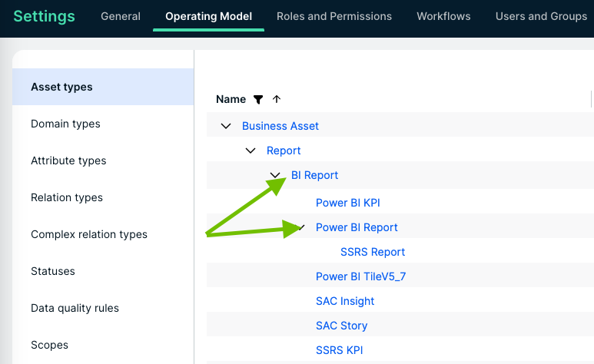This screenshot has height=364, width=594.
Task: Click the filter icon next to Name
Action: click(258, 99)
